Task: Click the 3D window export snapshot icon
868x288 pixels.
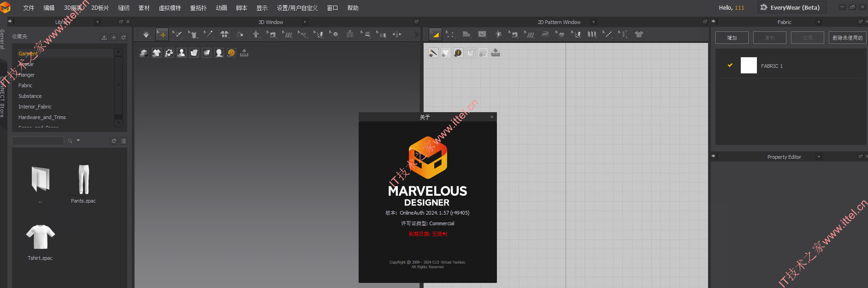Action: click(x=244, y=53)
